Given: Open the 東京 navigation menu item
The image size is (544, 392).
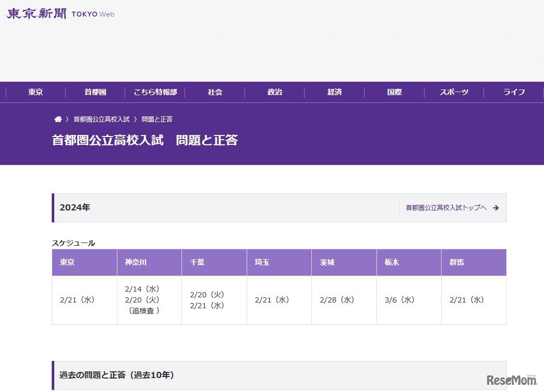Looking at the screenshot, I should (35, 92).
